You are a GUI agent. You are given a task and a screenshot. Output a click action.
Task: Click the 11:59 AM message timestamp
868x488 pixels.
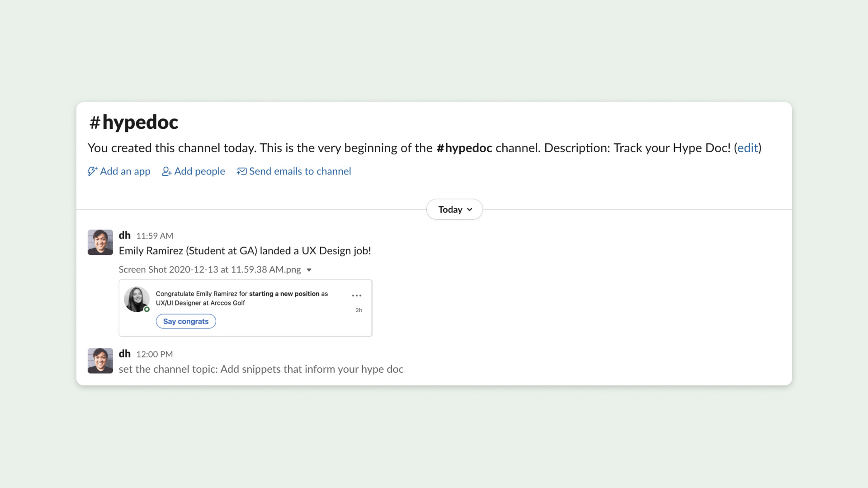pos(154,235)
